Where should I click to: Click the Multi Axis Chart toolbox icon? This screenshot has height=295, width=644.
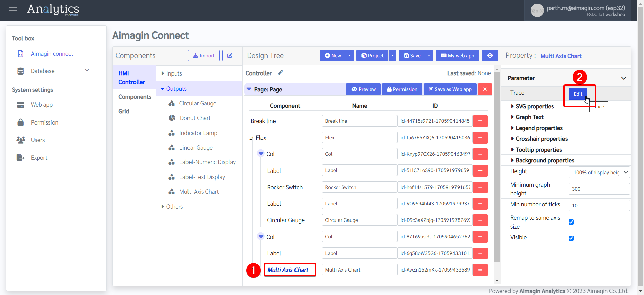point(172,192)
